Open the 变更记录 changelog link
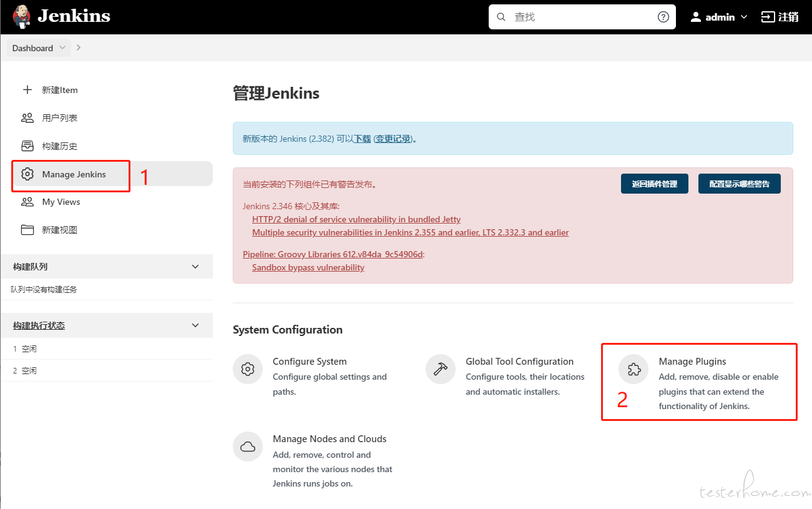This screenshot has height=509, width=812. 393,139
